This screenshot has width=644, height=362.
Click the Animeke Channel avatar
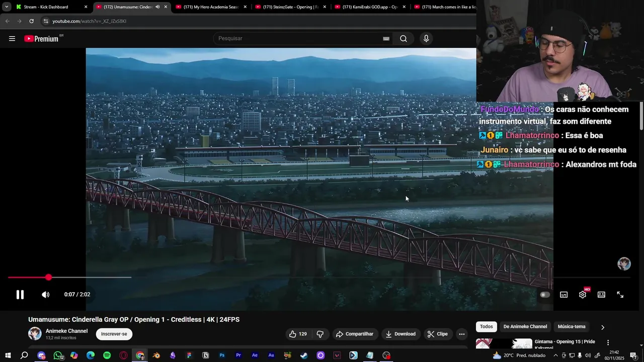[x=35, y=334]
